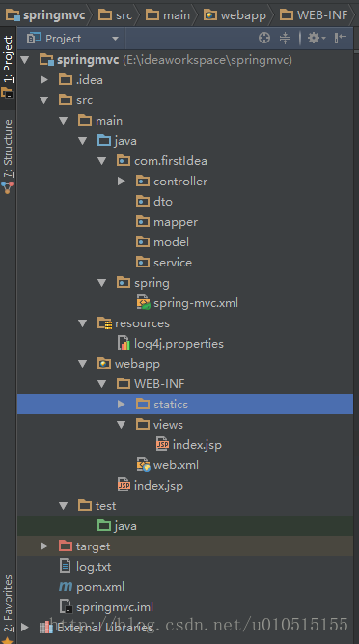Click webapp in the breadcrumb bar
Viewport: 359px width, 644px height.
[235, 15]
